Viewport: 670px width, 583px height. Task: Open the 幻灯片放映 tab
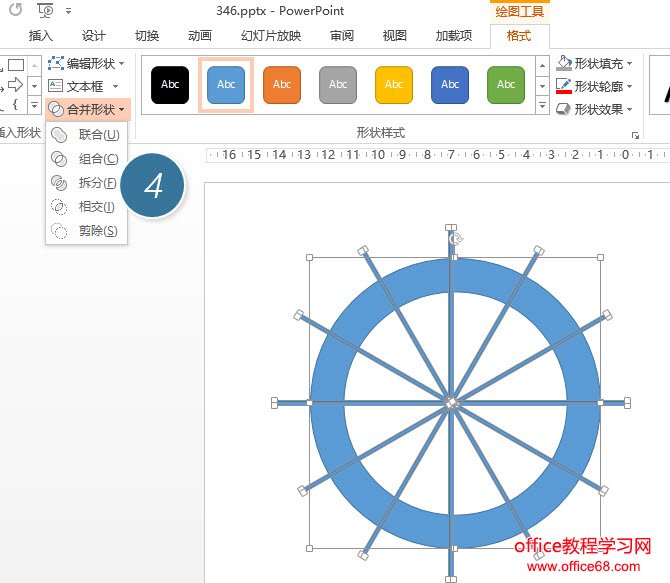tap(271, 35)
